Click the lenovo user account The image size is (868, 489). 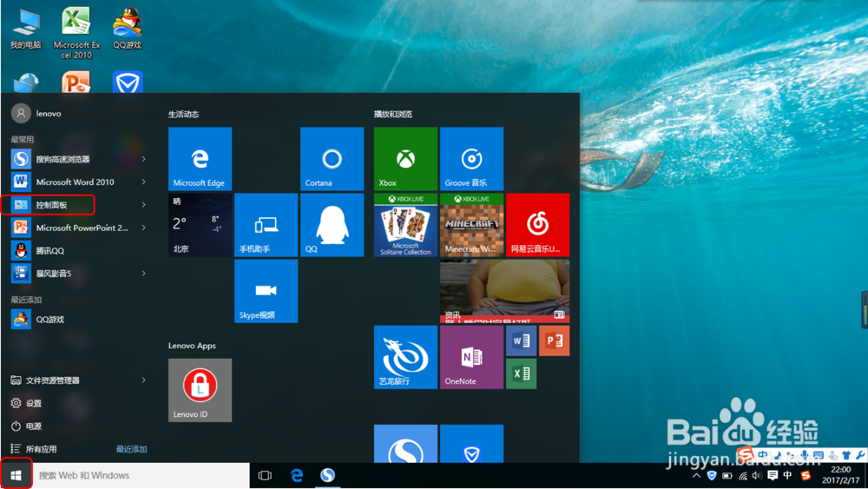pos(36,113)
